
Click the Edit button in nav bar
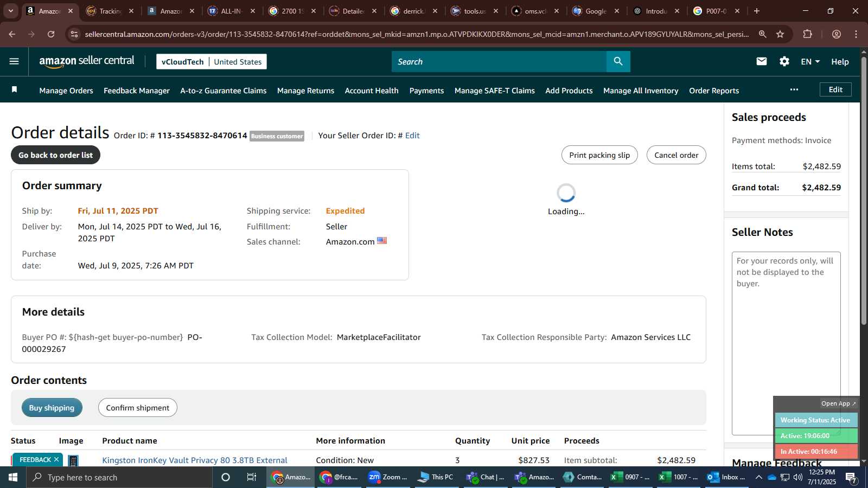835,89
